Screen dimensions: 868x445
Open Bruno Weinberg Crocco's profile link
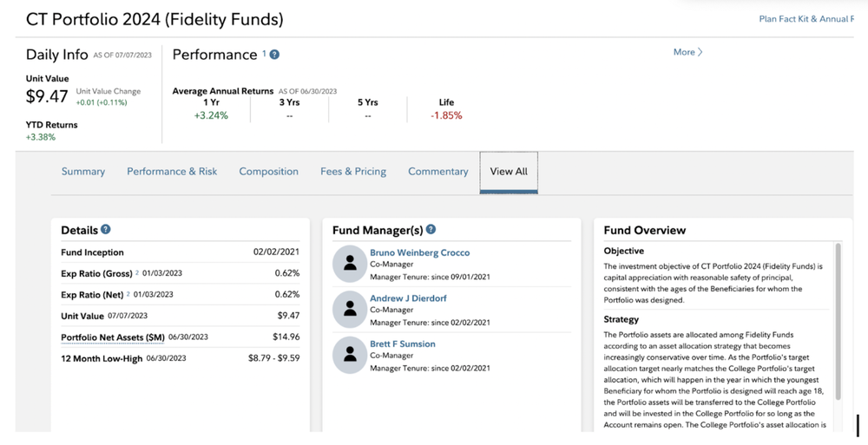(x=419, y=252)
